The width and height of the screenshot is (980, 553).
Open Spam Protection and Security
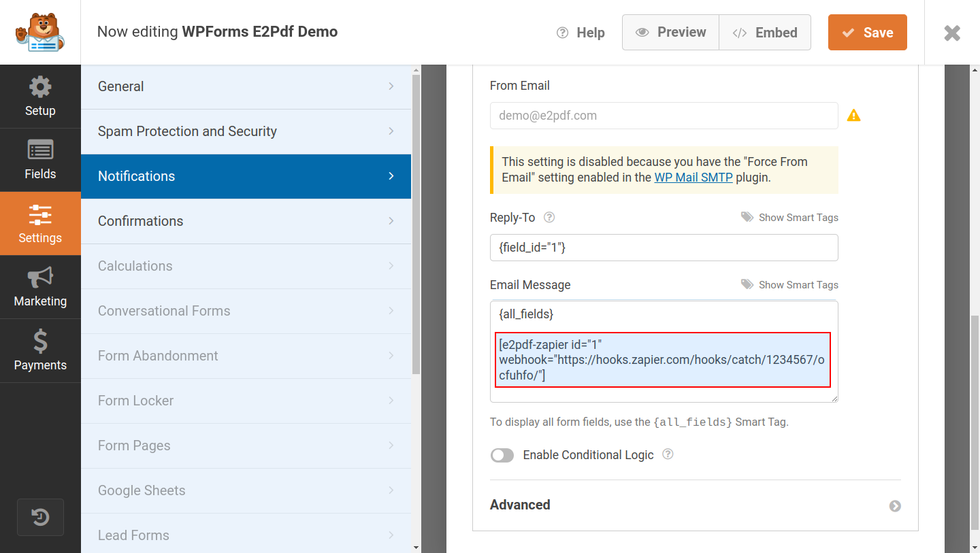tap(246, 131)
